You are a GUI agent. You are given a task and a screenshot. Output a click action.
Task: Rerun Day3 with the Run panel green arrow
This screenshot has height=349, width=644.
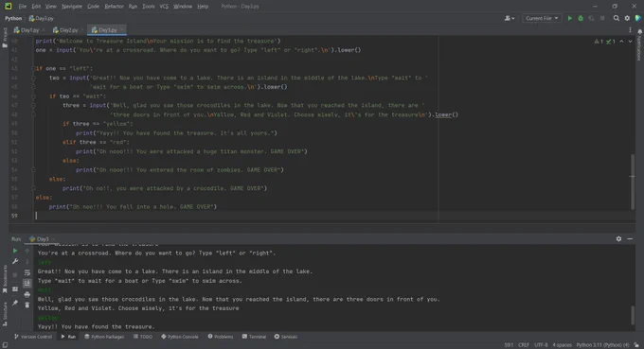pos(15,251)
